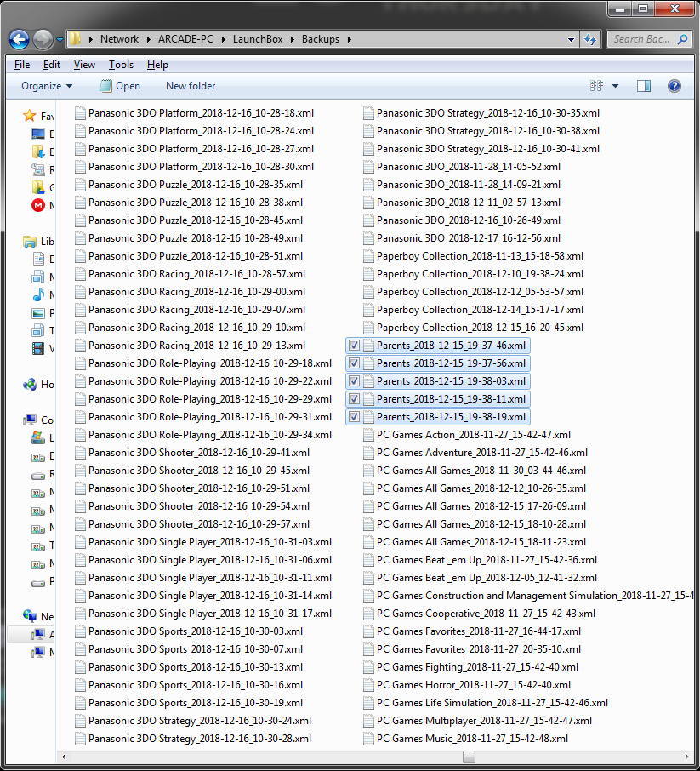This screenshot has height=771, width=700.
Task: Click the horizontal scrollbar right arrow
Action: point(687,757)
